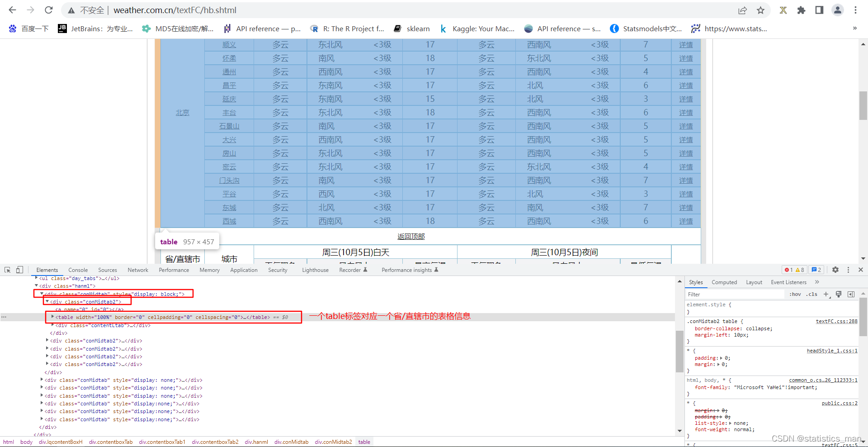This screenshot has width=868, height=447.
Task: Activate the inspect element picker in DevTools
Action: click(x=8, y=270)
